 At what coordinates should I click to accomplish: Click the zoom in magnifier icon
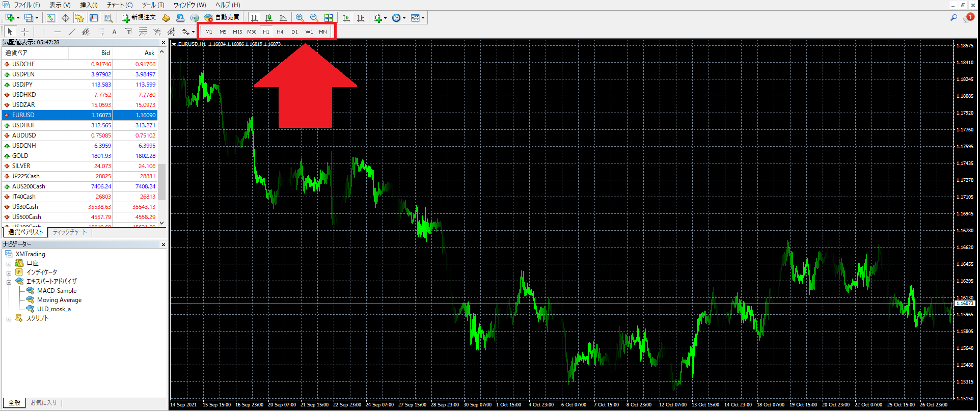(x=300, y=18)
